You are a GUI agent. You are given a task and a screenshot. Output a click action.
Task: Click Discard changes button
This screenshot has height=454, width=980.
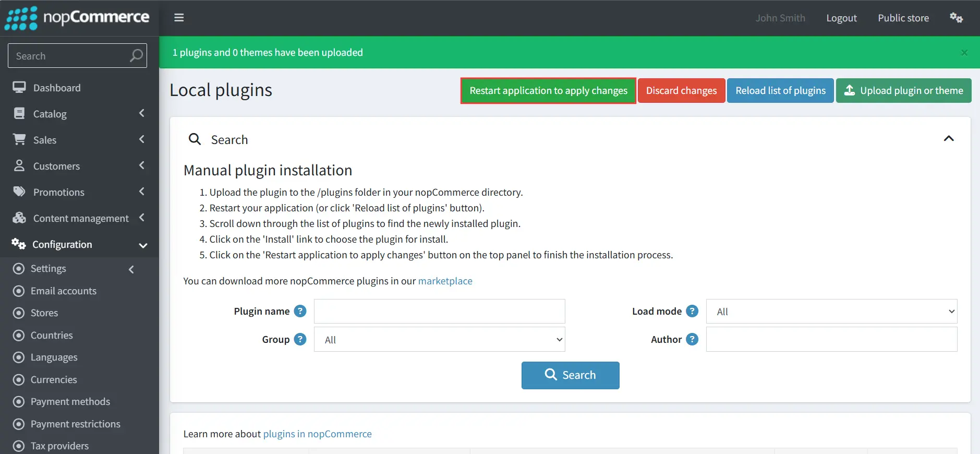(681, 91)
